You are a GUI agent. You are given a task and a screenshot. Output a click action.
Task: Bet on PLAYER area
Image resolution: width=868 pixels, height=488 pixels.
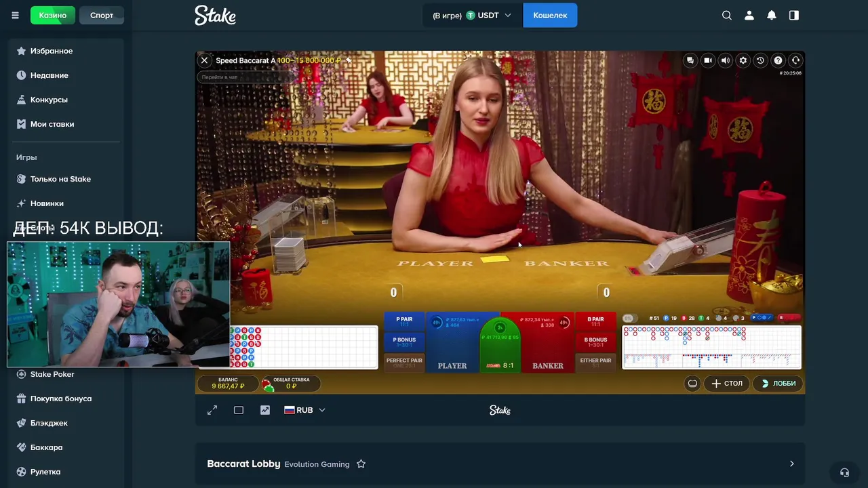click(452, 343)
